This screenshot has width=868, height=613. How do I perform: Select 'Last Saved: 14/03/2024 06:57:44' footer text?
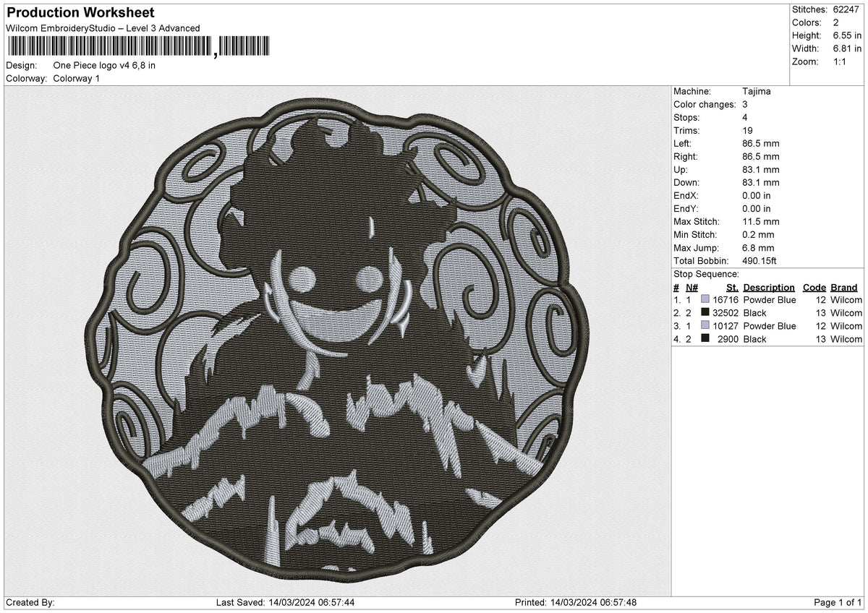285,603
